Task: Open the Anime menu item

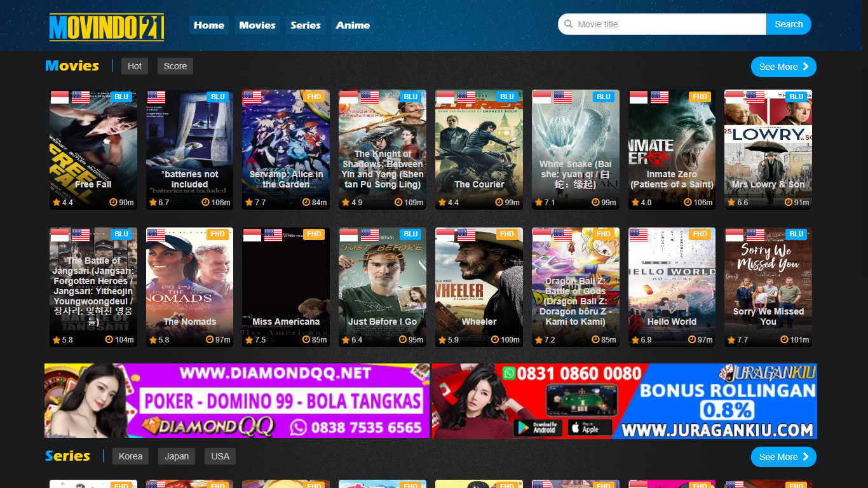Action: (x=353, y=25)
